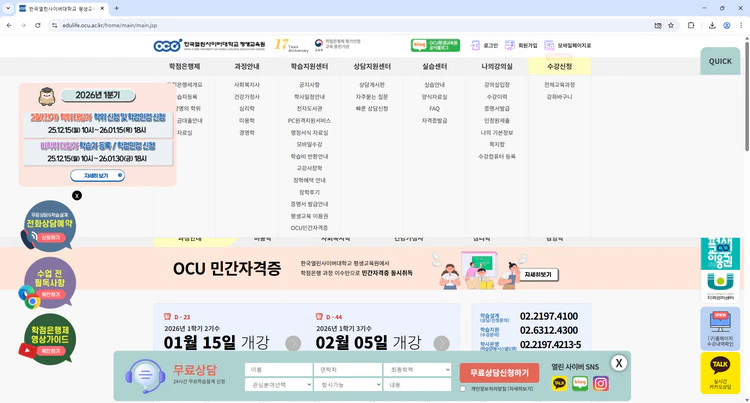Click the 연락처 contact input field
This screenshot has height=403, width=750.
click(x=348, y=370)
